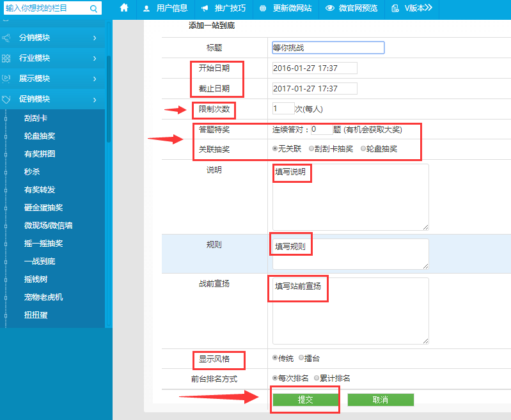Open 秒杀 in sidebar
The width and height of the screenshot is (511, 420).
[32, 172]
